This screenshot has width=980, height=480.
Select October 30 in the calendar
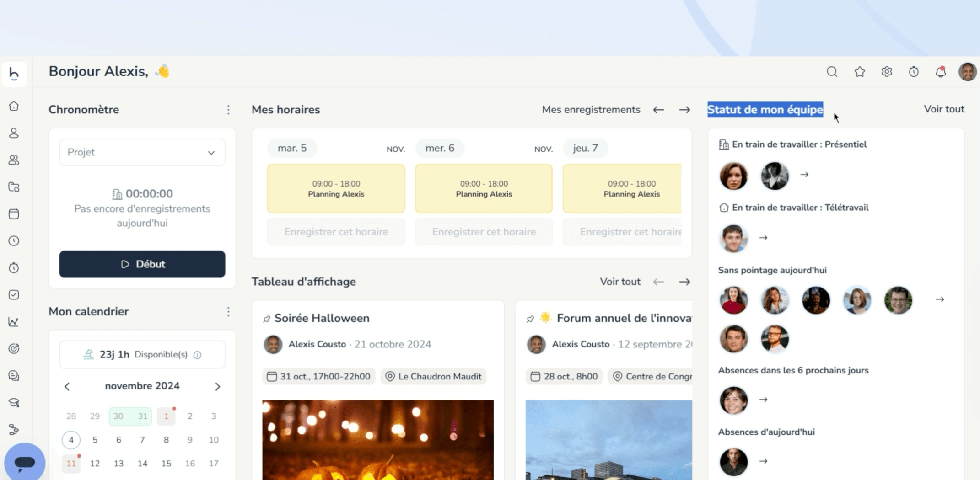tap(118, 416)
